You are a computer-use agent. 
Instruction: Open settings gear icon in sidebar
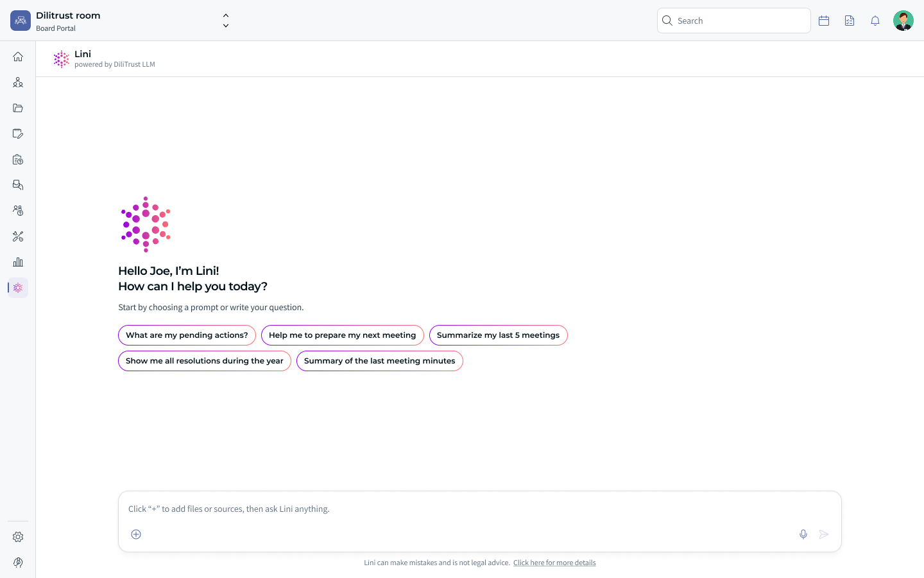click(18, 537)
